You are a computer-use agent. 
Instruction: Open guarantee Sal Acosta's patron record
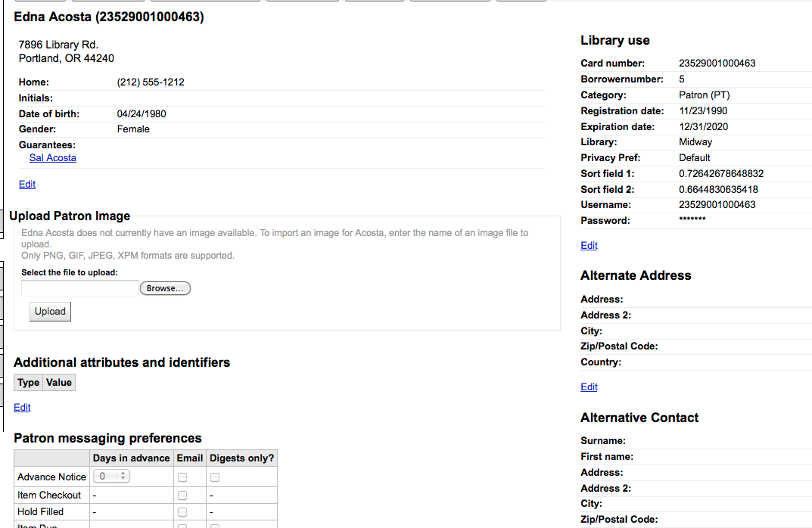click(53, 158)
